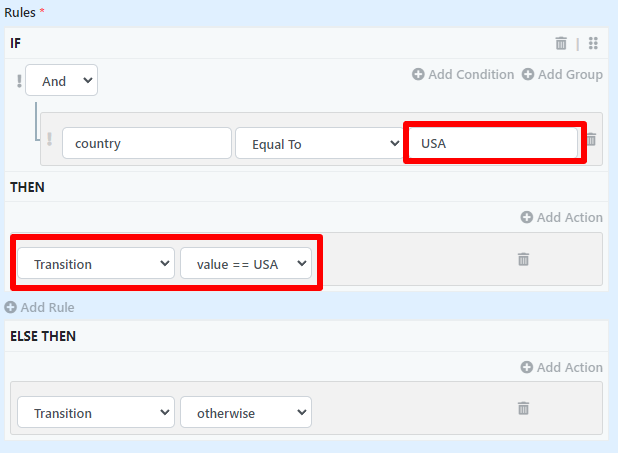Click the warning icon beside the country field

pyautogui.click(x=50, y=140)
